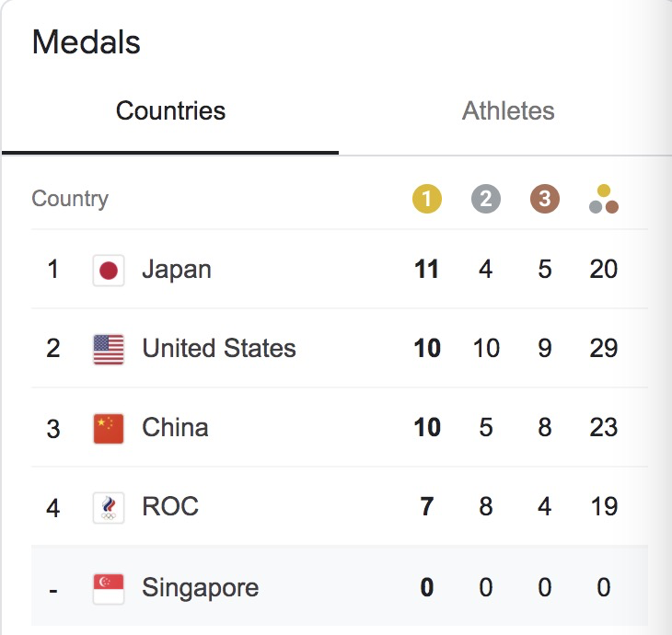Open the Singapore highlighted row
Viewport: 672px width, 635px height.
pos(340,586)
